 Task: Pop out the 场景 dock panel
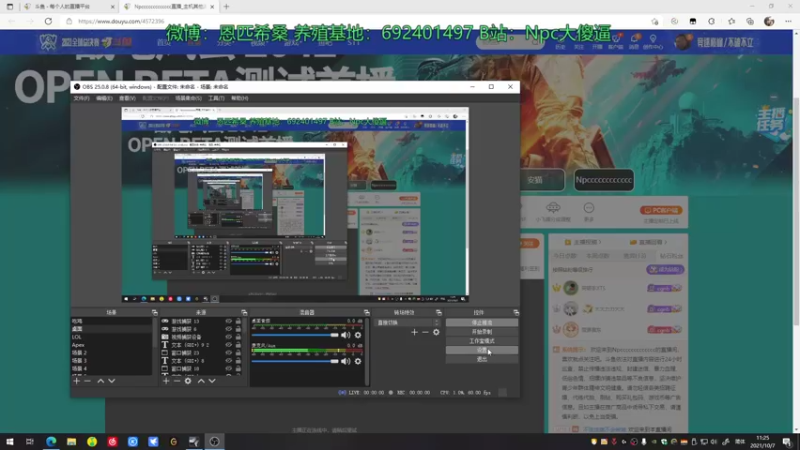[x=155, y=312]
